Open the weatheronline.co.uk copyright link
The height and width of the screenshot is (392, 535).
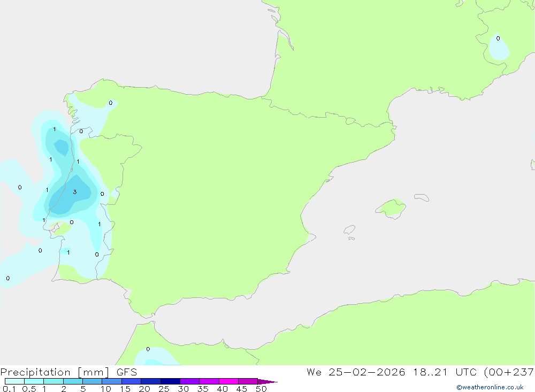pyautogui.click(x=490, y=387)
